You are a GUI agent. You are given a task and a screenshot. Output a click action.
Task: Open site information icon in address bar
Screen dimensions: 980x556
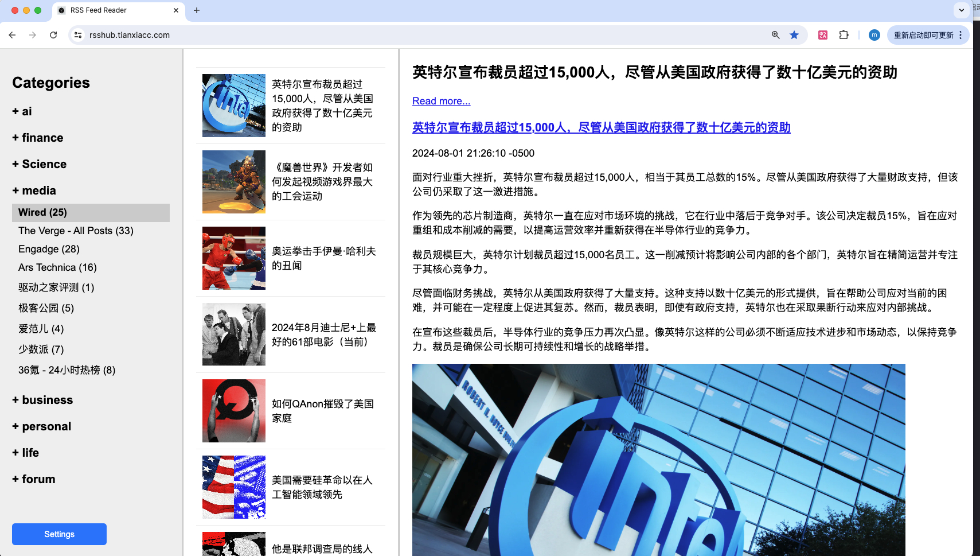(79, 35)
